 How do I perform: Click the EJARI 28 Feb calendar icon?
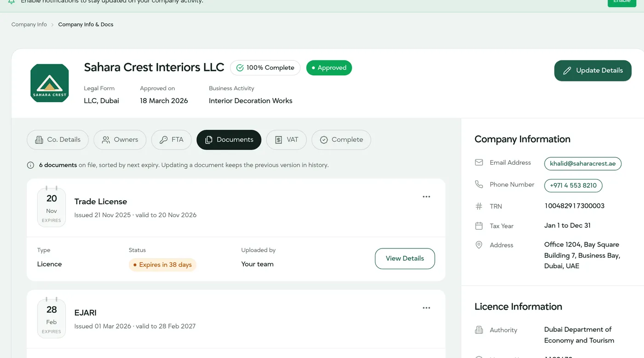tap(52, 318)
